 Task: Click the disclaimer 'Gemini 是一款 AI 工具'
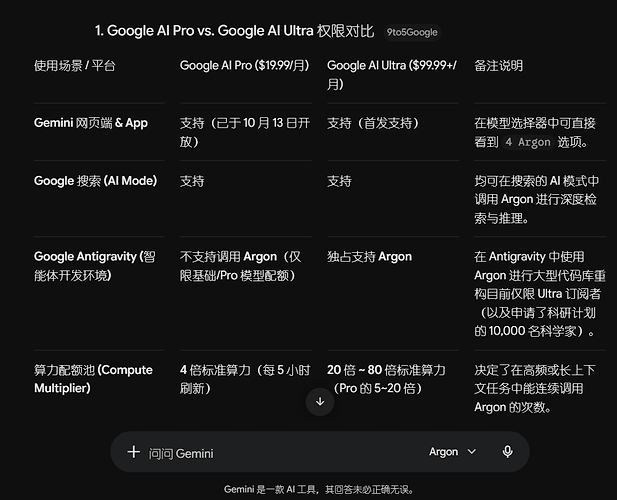point(270,489)
